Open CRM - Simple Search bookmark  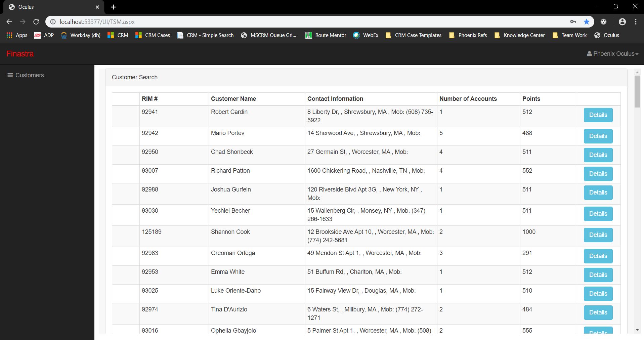click(x=205, y=35)
